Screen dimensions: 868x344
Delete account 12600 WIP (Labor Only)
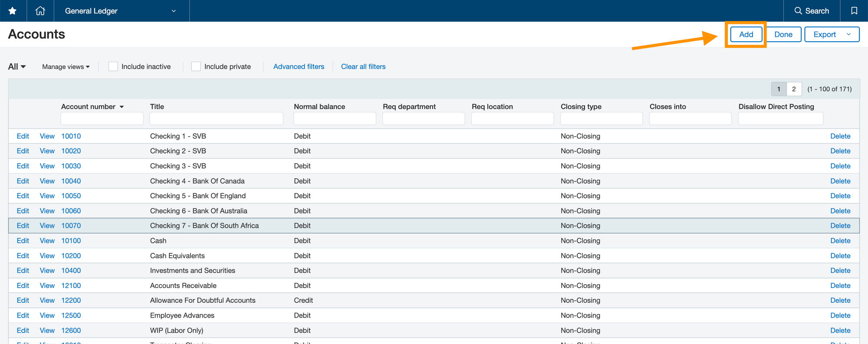click(840, 331)
